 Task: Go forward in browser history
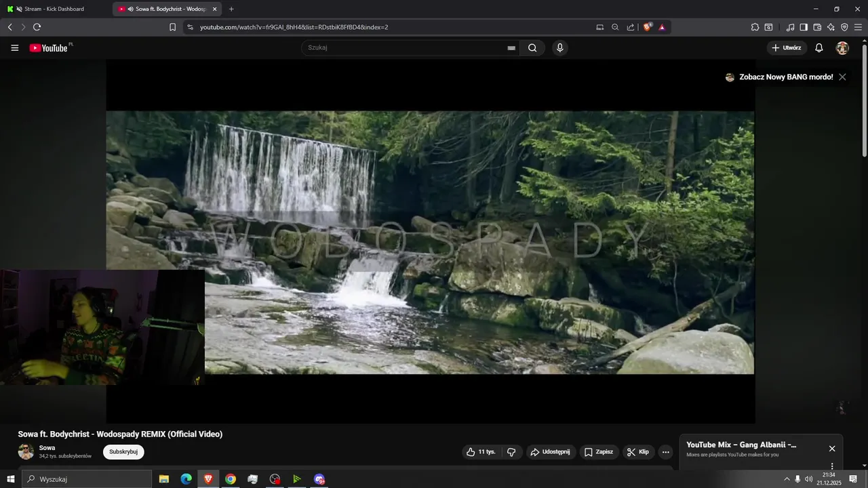(23, 27)
